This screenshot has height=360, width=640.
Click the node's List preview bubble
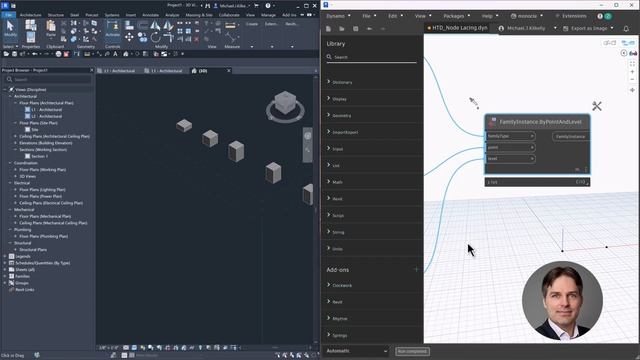(x=537, y=182)
